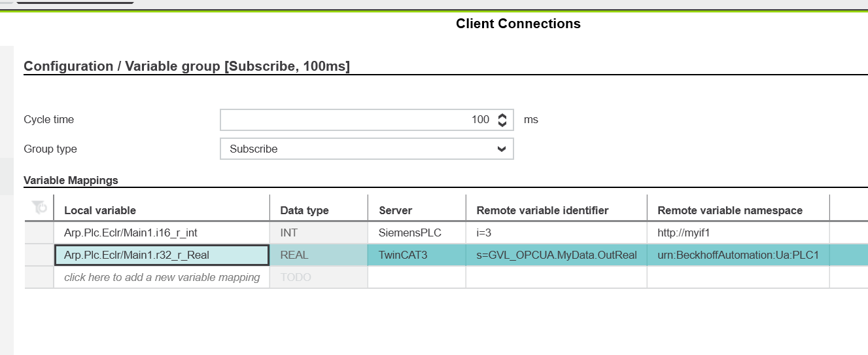Focus the Cycle time input field

[x=367, y=120]
